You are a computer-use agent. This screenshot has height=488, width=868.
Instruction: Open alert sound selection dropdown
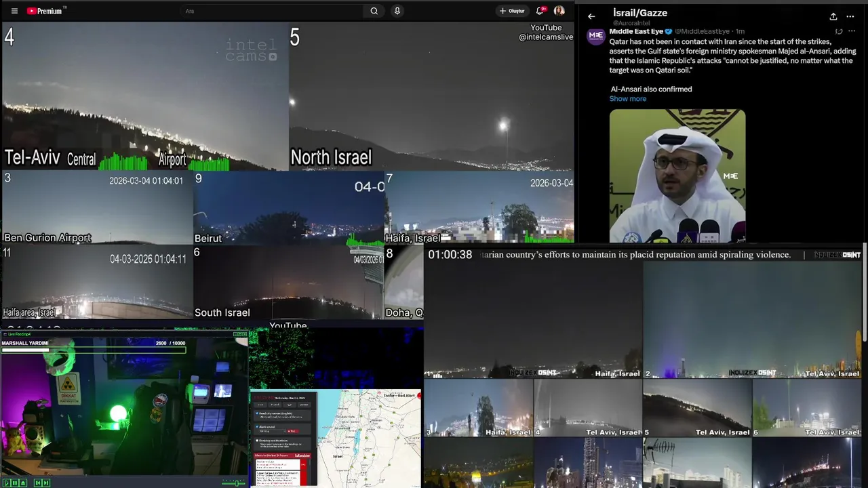point(272,431)
